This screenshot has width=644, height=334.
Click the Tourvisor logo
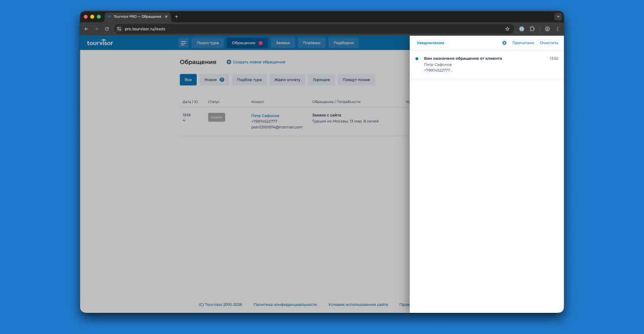click(x=100, y=43)
